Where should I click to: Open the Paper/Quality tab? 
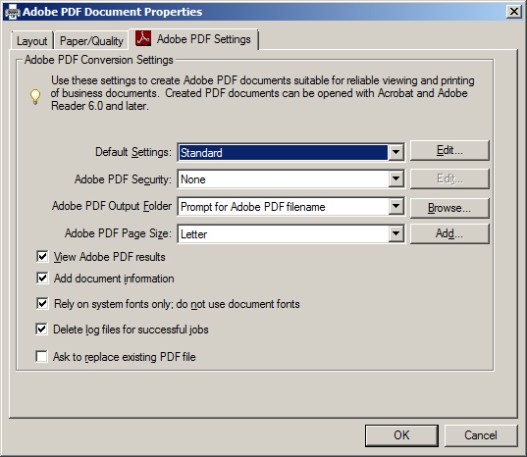[x=91, y=41]
